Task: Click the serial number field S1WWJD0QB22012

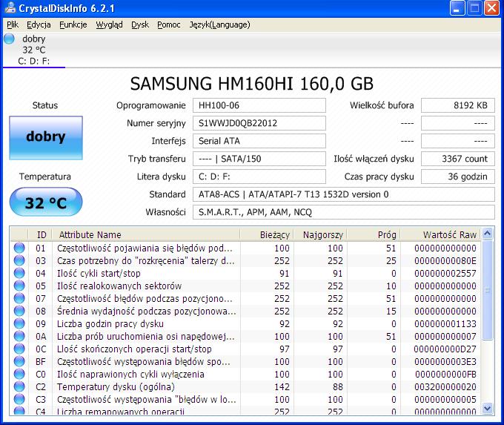Action: (259, 123)
